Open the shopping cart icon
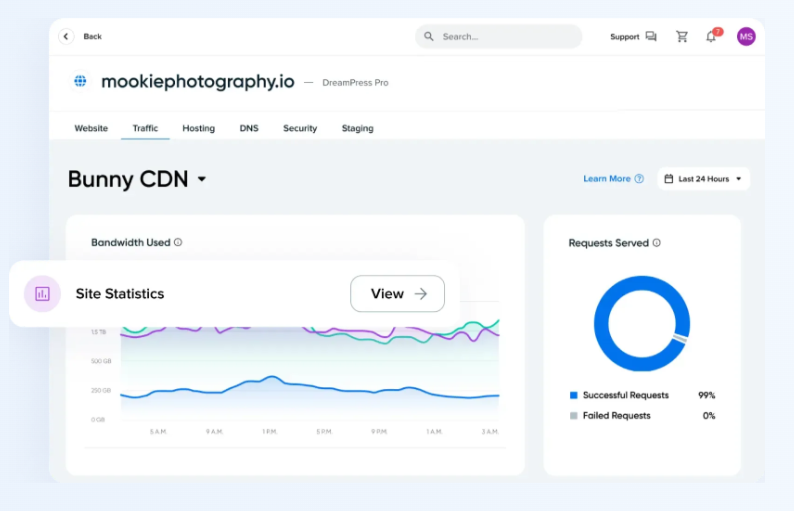794x511 pixels. point(682,36)
